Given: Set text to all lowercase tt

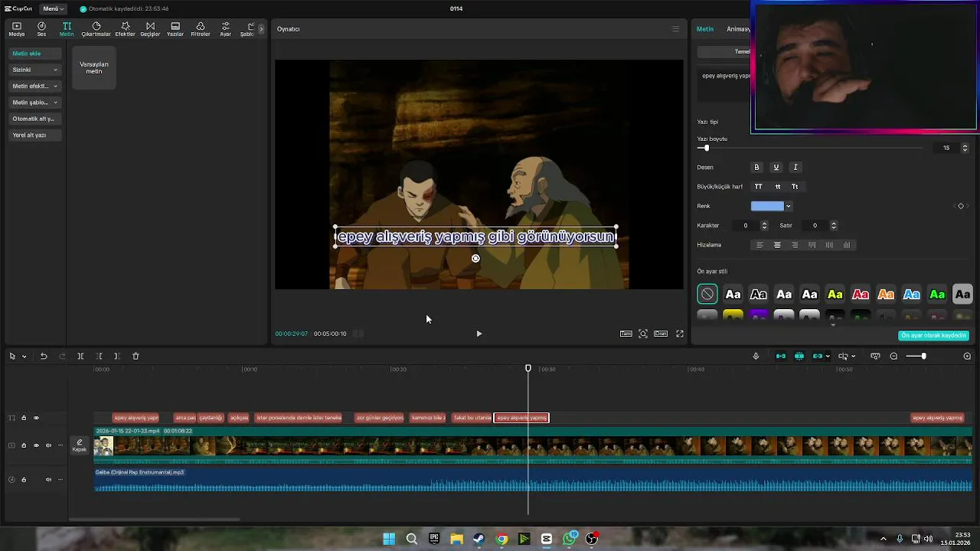Looking at the screenshot, I should (778, 187).
